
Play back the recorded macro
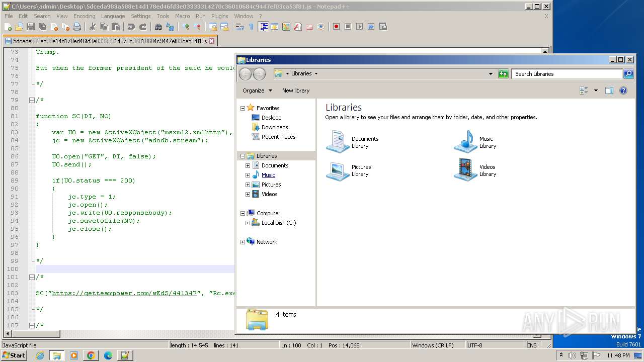(x=359, y=27)
